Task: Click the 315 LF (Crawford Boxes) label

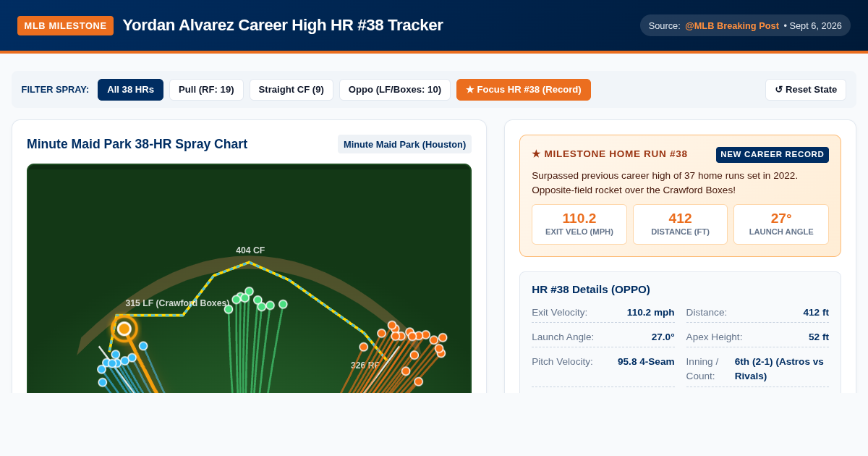Action: [177, 303]
